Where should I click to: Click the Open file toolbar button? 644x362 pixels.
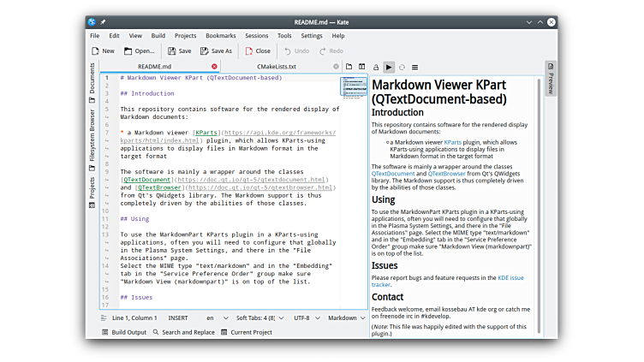point(138,51)
